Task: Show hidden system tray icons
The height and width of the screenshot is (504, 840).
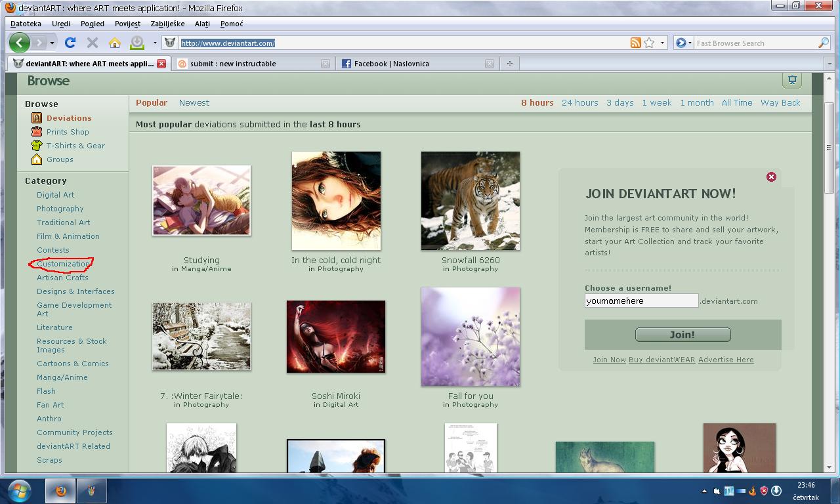Action: click(704, 491)
